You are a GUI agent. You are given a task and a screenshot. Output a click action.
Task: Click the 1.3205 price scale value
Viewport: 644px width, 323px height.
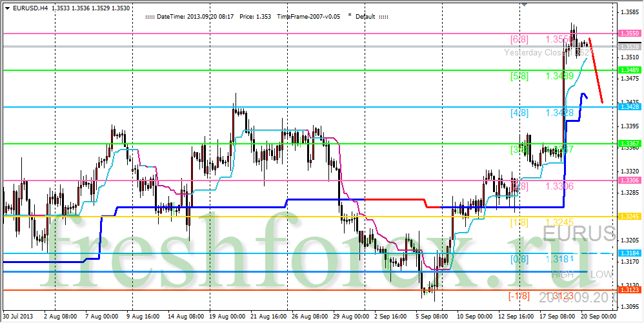tap(630, 240)
